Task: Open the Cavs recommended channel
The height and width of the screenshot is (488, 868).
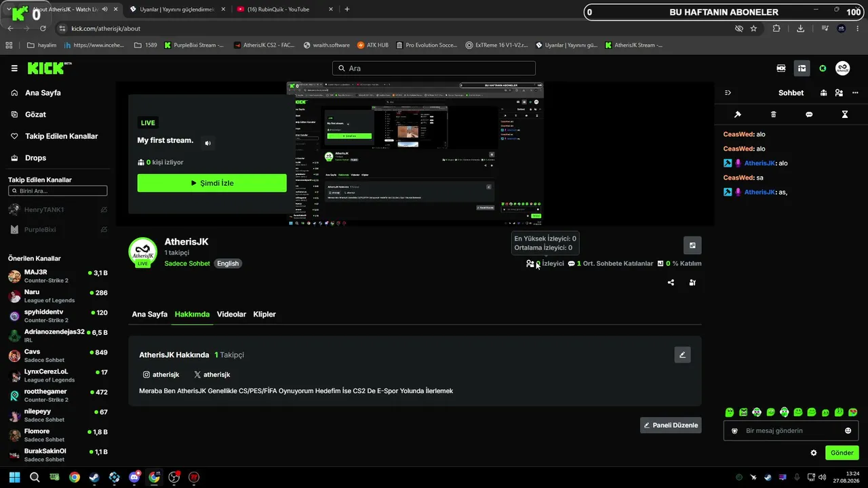Action: (x=58, y=356)
